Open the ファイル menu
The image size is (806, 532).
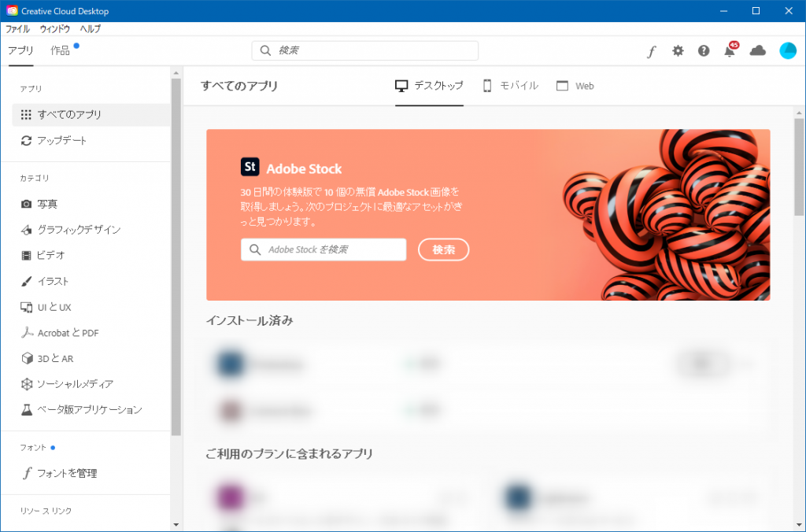[x=17, y=29]
